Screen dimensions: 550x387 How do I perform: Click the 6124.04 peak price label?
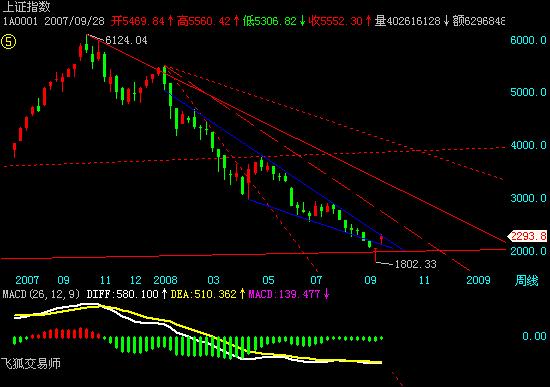[126, 40]
